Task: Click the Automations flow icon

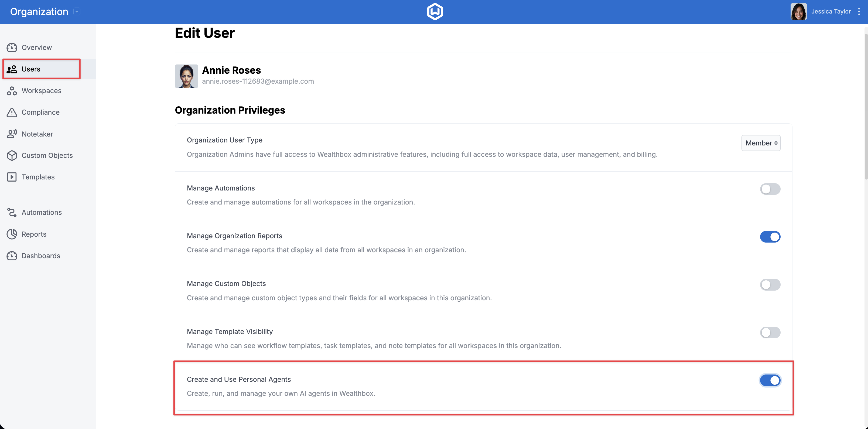Action: tap(12, 212)
